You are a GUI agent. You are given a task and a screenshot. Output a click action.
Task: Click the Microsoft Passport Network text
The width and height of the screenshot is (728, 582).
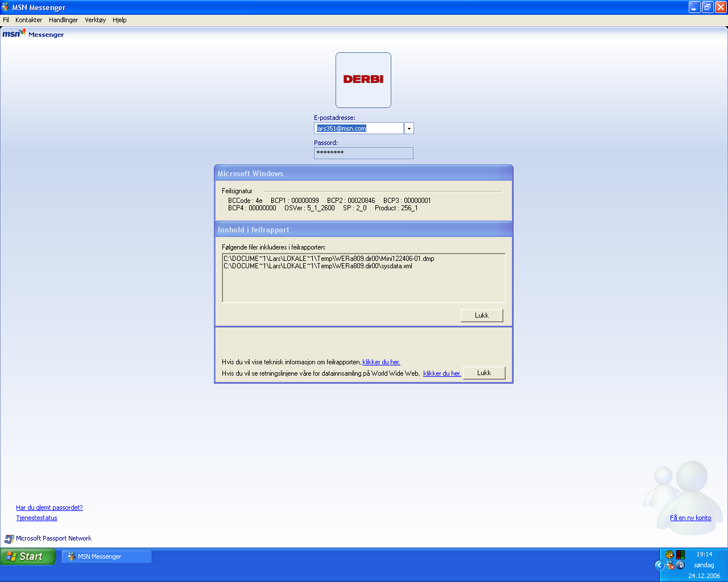coord(53,538)
